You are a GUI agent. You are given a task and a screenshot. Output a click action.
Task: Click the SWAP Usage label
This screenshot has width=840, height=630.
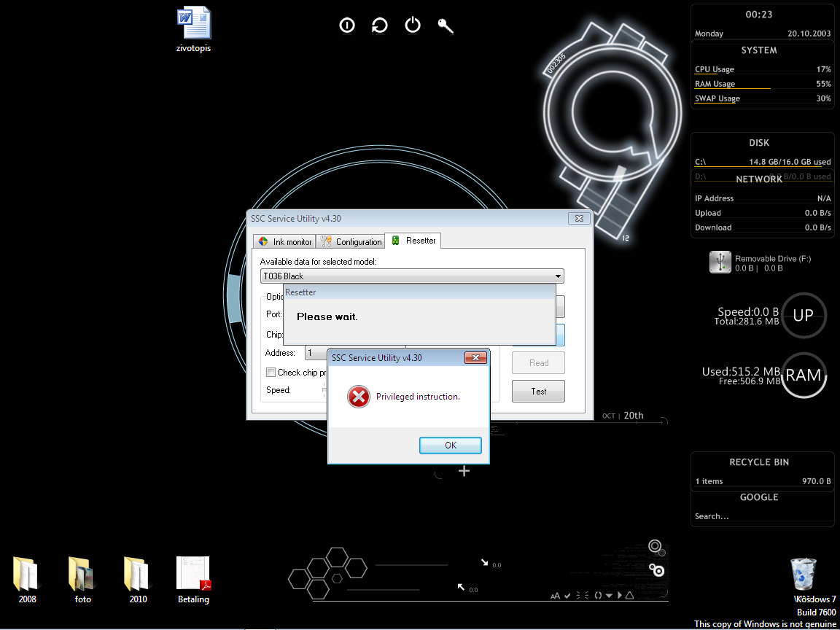717,98
